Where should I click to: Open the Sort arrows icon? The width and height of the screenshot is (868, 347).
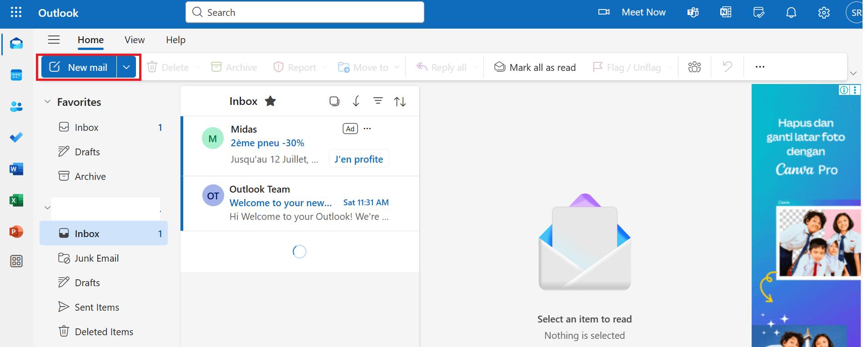click(400, 101)
